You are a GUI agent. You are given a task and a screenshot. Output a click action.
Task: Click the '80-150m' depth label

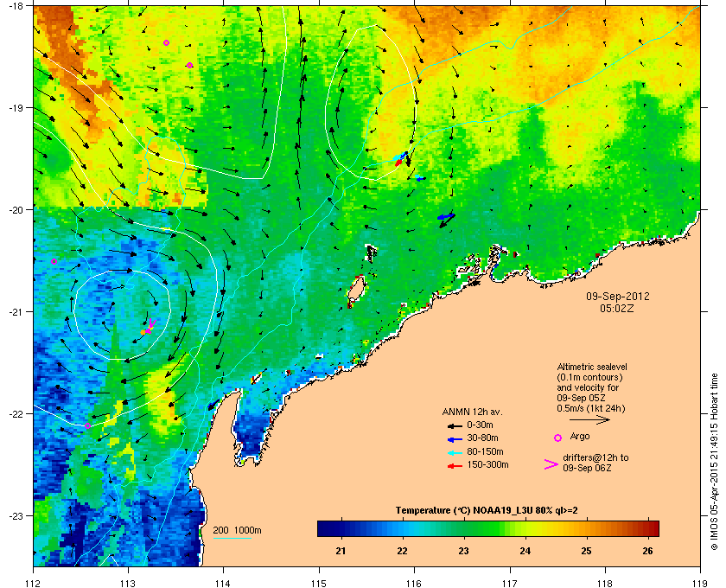485,451
